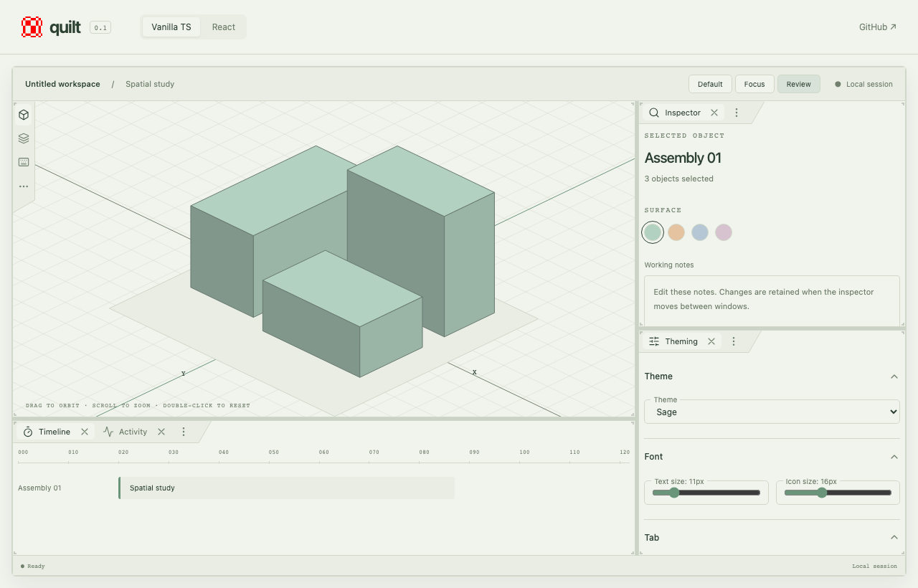Select the Review layout
The width and height of the screenshot is (918, 588).
coord(798,84)
